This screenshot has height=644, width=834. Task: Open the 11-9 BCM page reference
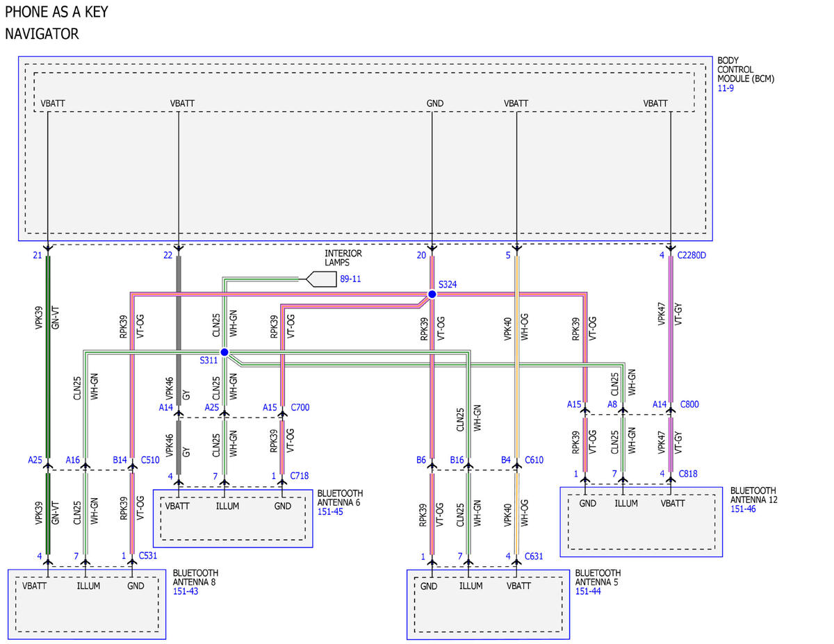tap(726, 90)
